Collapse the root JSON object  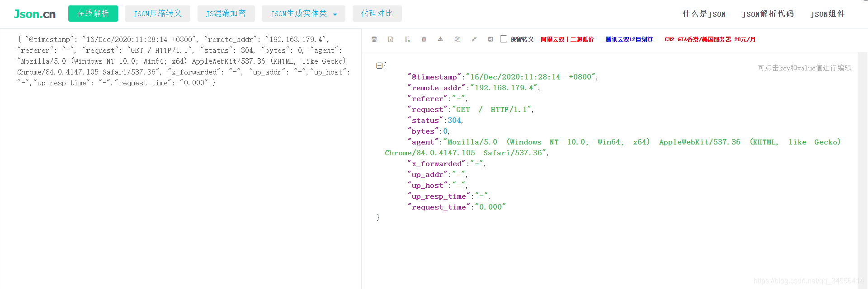(x=379, y=65)
